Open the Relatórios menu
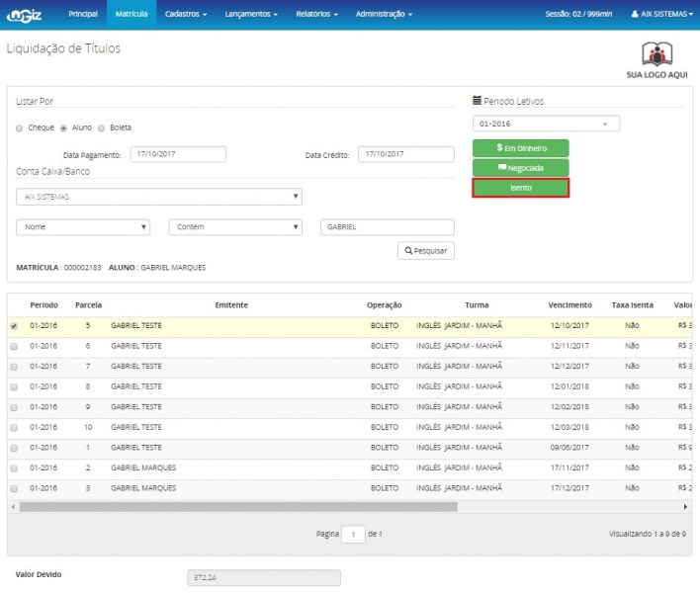Image resolution: width=700 pixels, height=593 pixels. click(x=316, y=15)
